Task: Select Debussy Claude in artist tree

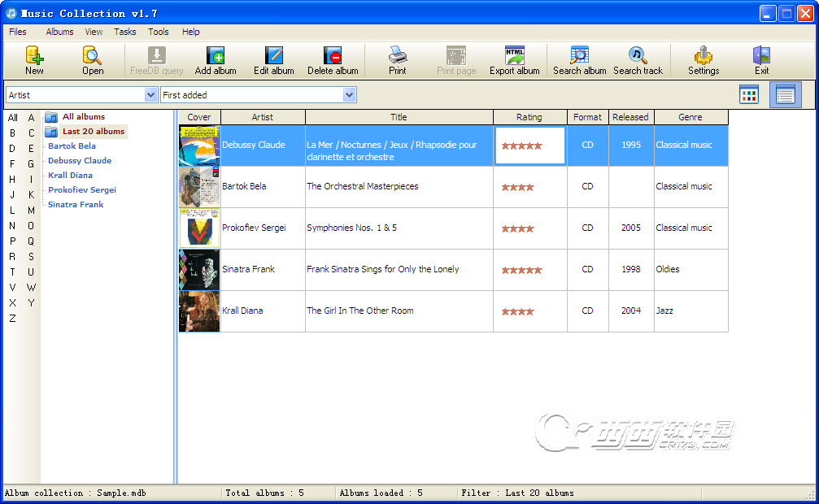Action: (x=80, y=160)
